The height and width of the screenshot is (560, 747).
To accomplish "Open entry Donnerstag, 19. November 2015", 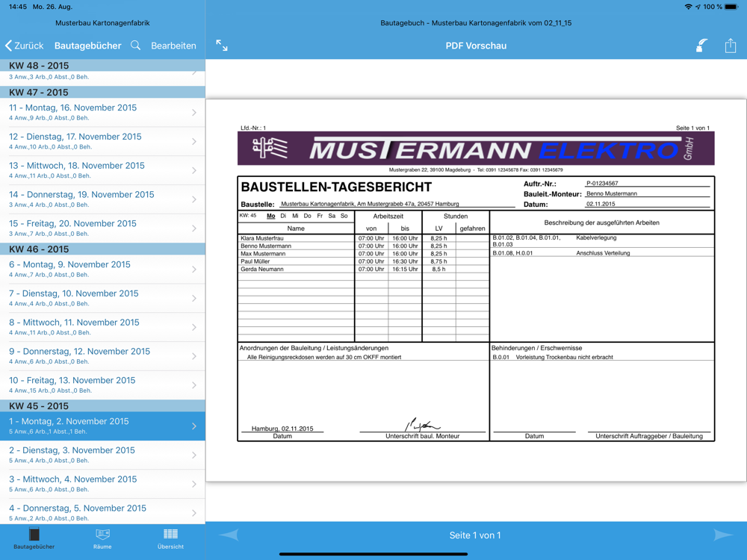I will coord(102,199).
